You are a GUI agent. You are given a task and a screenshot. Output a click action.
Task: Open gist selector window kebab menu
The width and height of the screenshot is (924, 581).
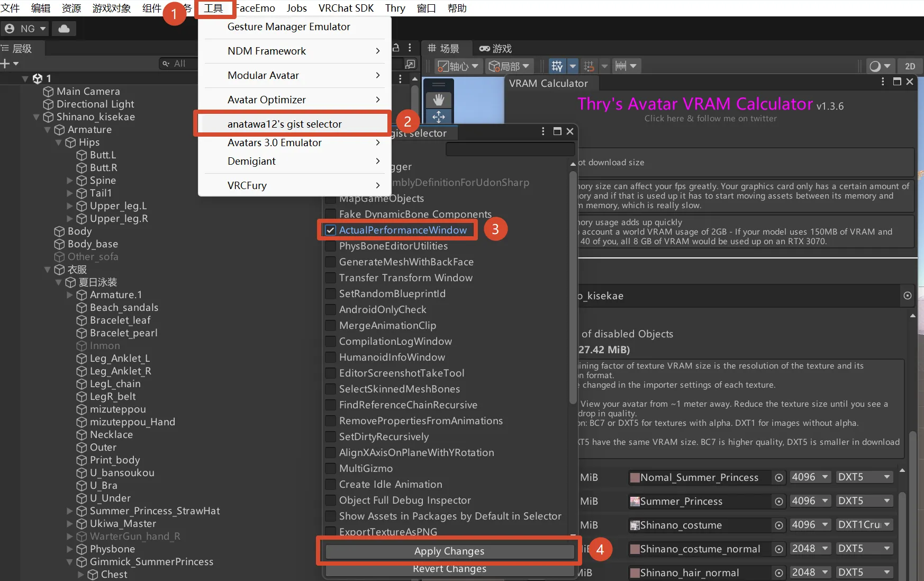(543, 131)
